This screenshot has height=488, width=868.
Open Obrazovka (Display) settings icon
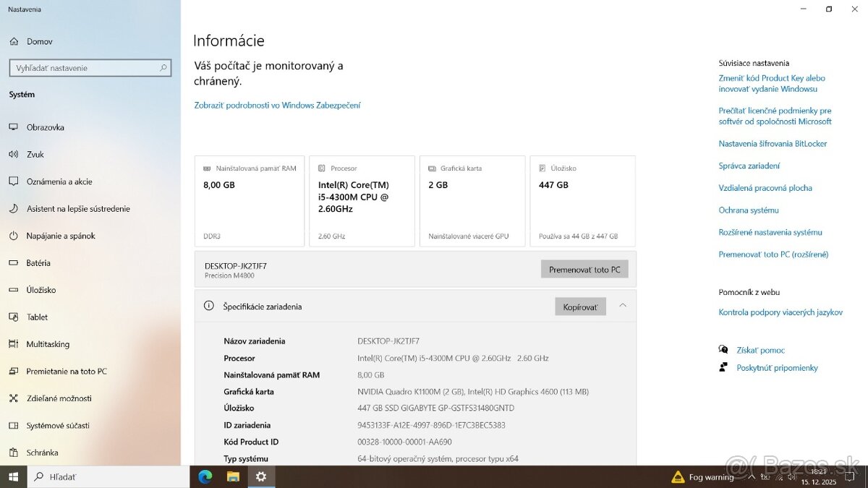click(x=14, y=127)
